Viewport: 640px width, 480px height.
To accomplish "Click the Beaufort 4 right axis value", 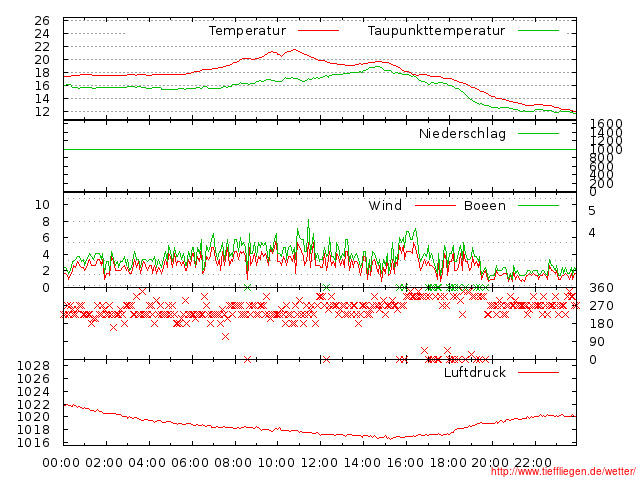I will (x=592, y=233).
